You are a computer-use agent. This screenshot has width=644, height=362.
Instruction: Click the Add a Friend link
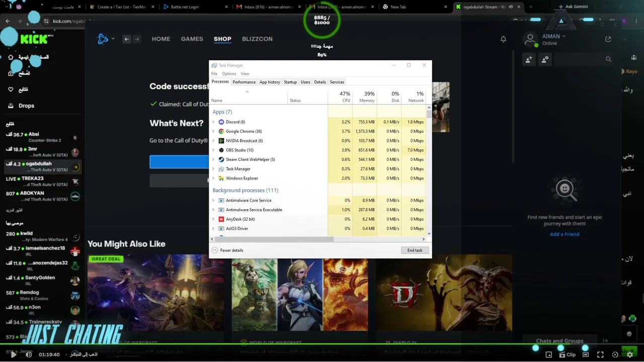[565, 234]
